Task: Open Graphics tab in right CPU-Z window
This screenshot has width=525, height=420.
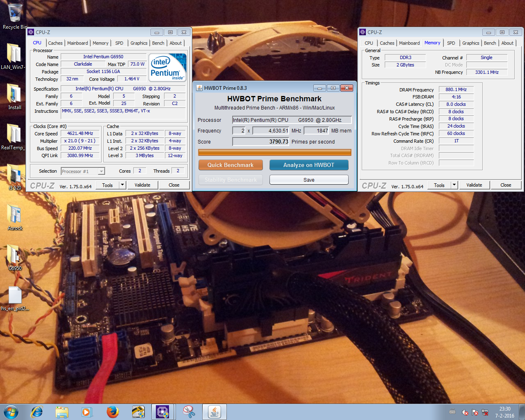Action: pyautogui.click(x=471, y=43)
